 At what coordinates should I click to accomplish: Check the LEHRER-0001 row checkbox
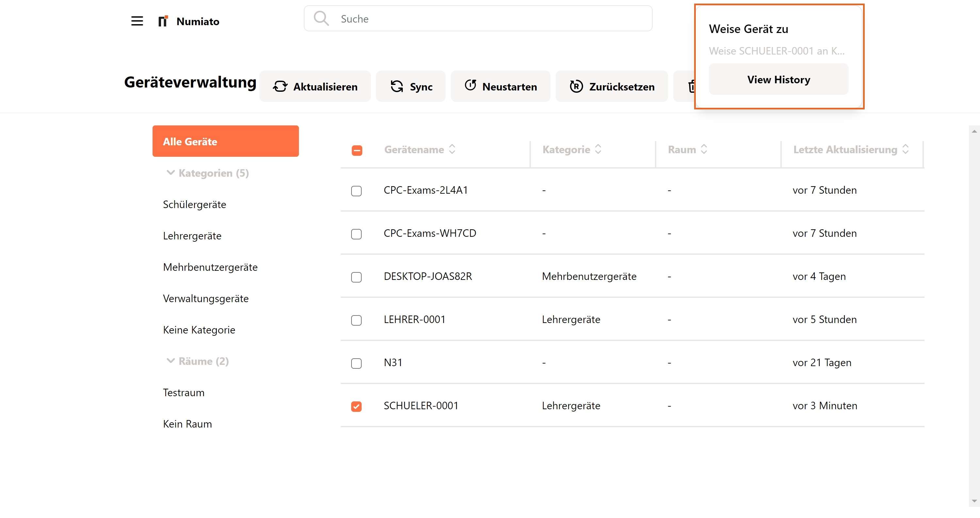[356, 320]
